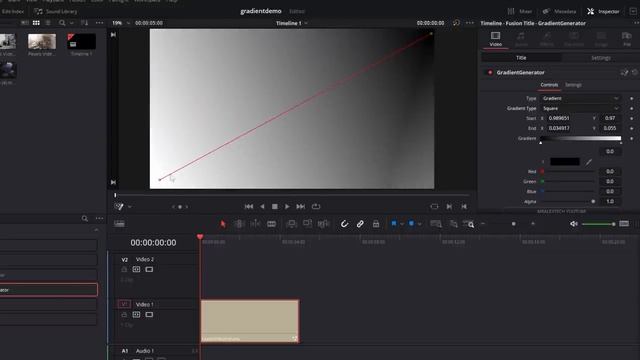
Task: Click the full extent zoom icon
Action: (x=436, y=224)
